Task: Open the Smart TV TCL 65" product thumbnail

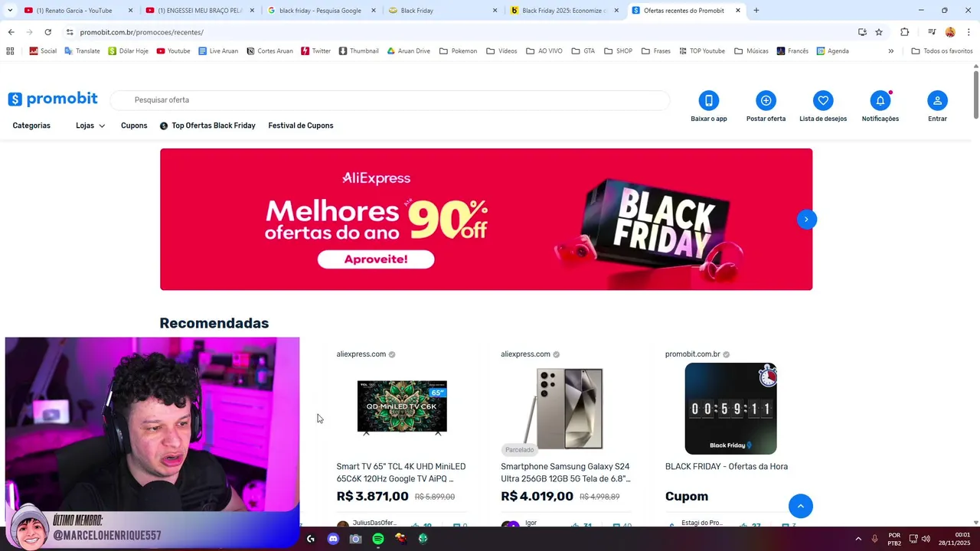Action: (402, 409)
